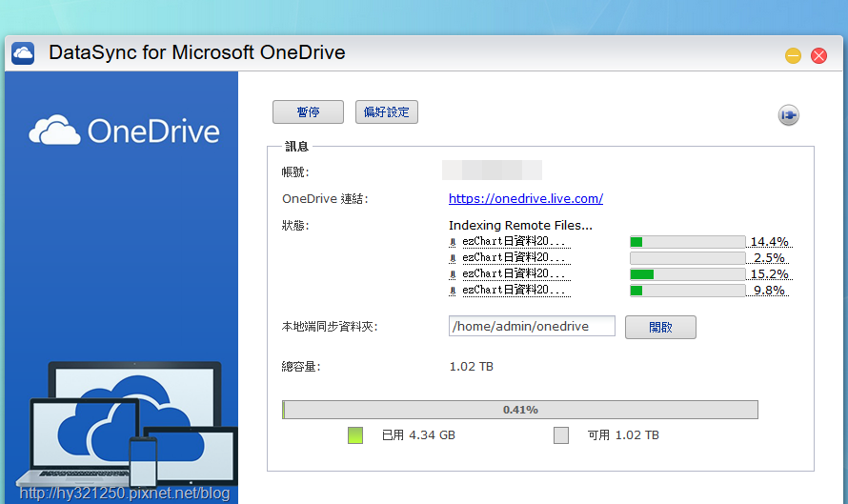848x504 pixels.
Task: Click the DataSync cloud app icon in title bar
Action: click(23, 53)
